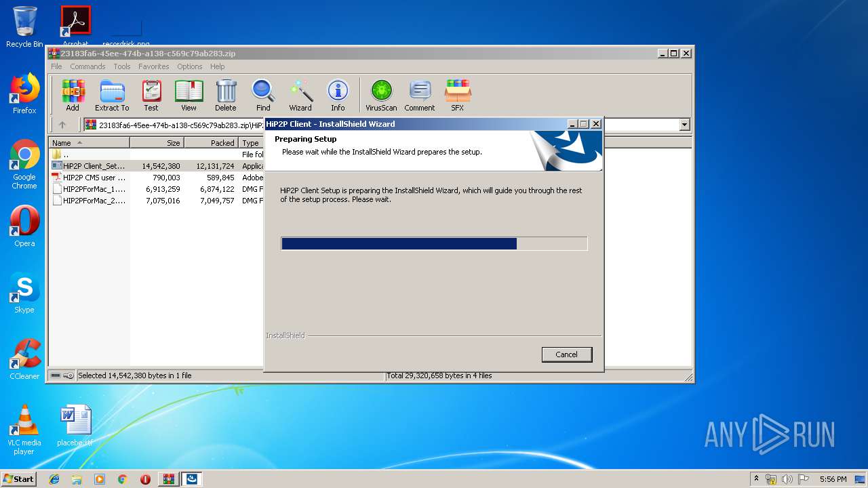Image resolution: width=868 pixels, height=488 pixels.
Task: Click the Test archive icon
Action: 151,95
